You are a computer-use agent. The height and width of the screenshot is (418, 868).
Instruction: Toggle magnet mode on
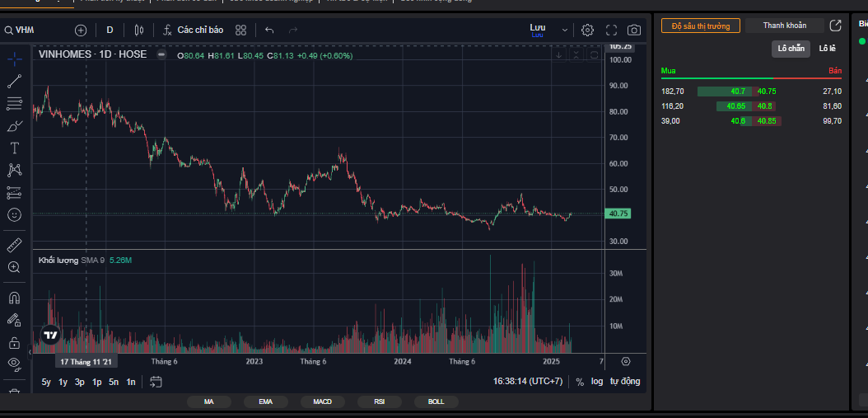[x=14, y=298]
